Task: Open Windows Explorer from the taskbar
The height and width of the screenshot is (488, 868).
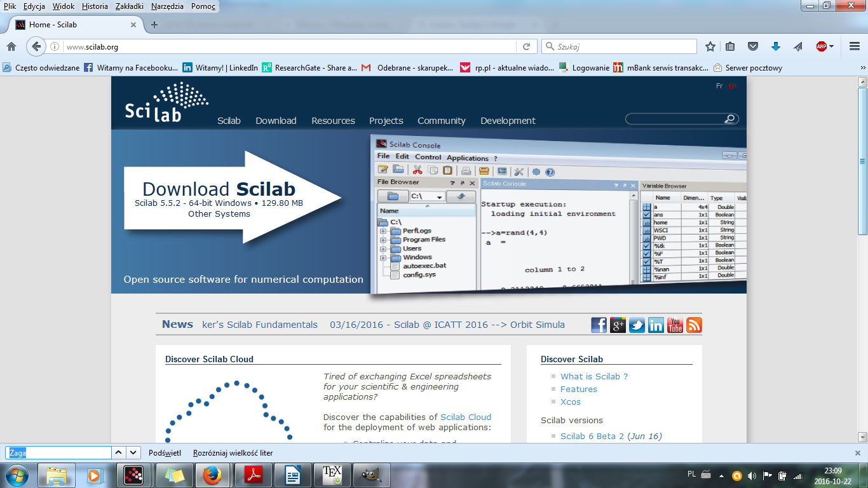Action: [57, 475]
